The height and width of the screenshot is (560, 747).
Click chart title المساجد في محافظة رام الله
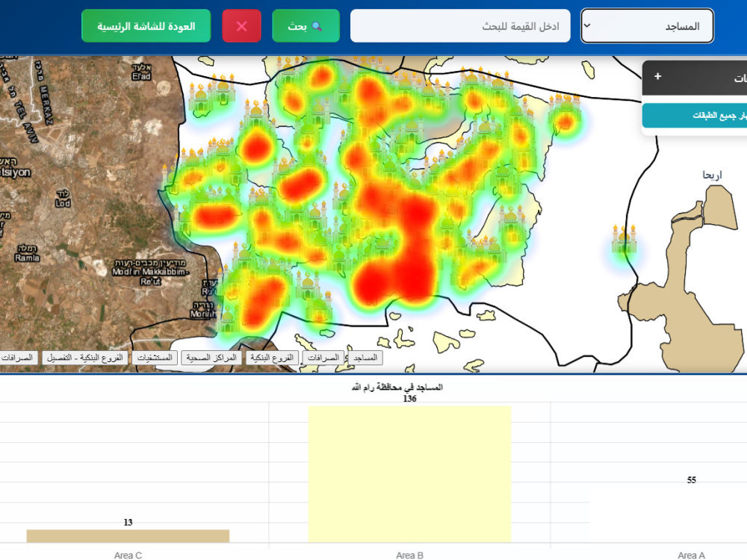397,387
